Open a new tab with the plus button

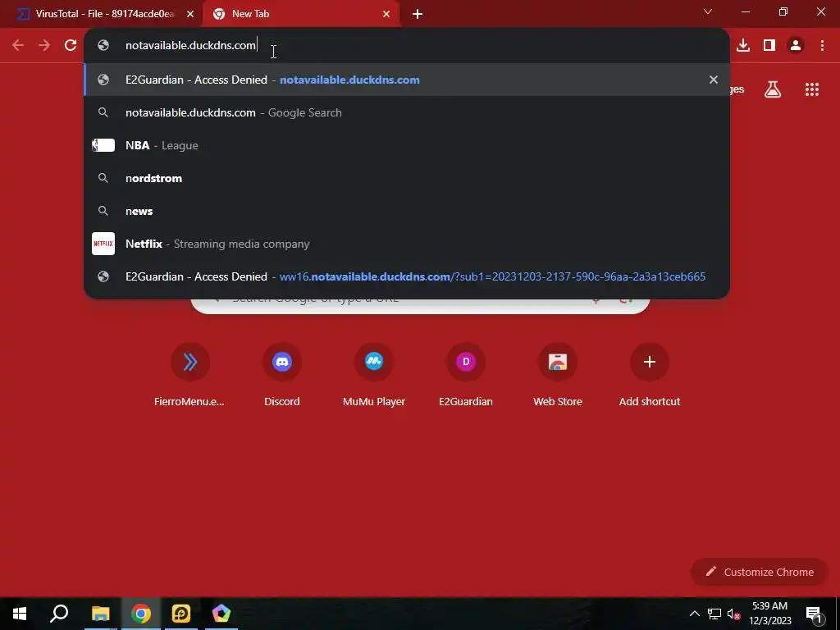click(x=418, y=14)
